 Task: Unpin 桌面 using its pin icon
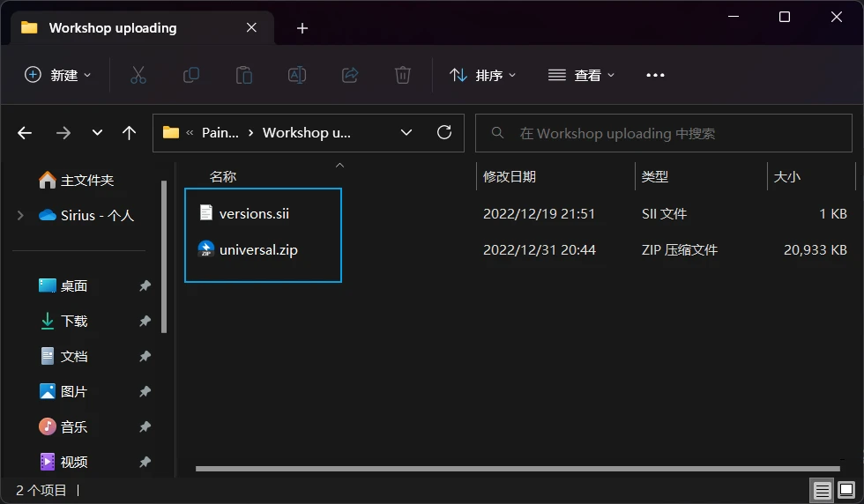145,285
